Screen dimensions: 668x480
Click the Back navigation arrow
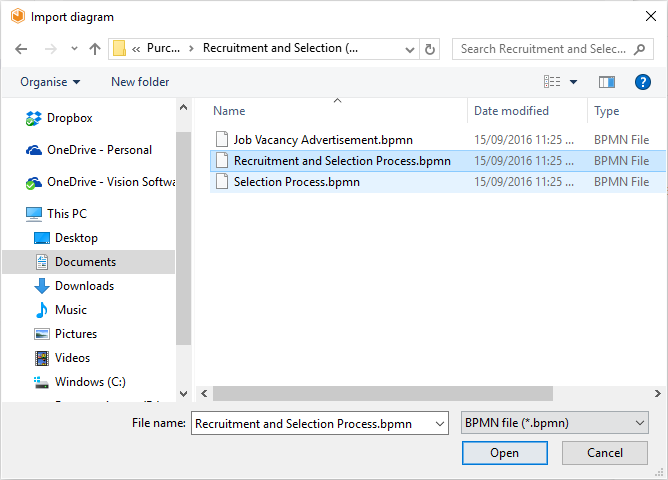click(x=21, y=49)
